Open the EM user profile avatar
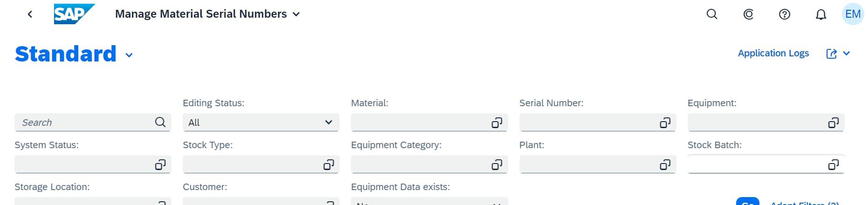Viewport: 868px width, 205px height. [x=853, y=14]
